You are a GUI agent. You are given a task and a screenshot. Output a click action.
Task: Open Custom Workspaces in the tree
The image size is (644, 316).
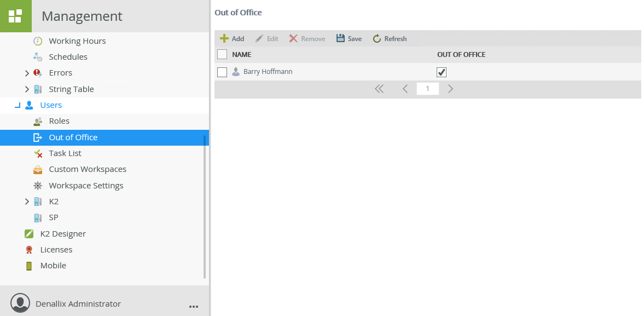88,169
